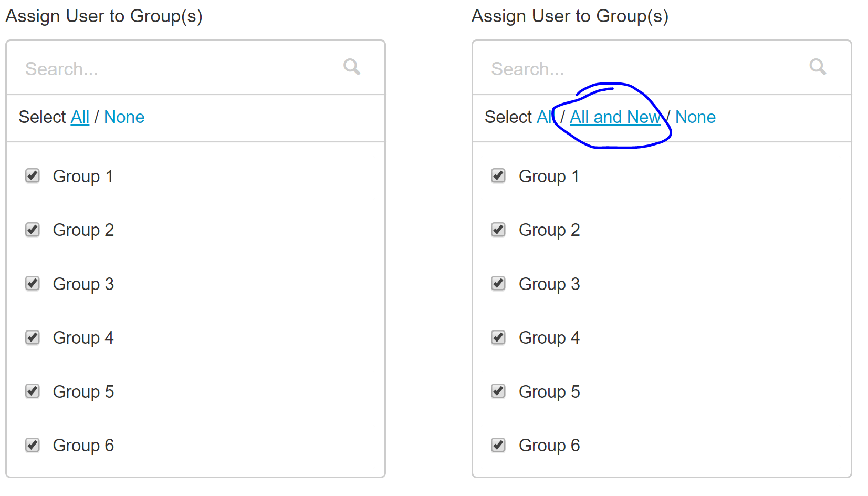Viewport: 868px width, 496px height.
Task: Toggle Group 4 checkbox in right panel
Action: tap(498, 337)
